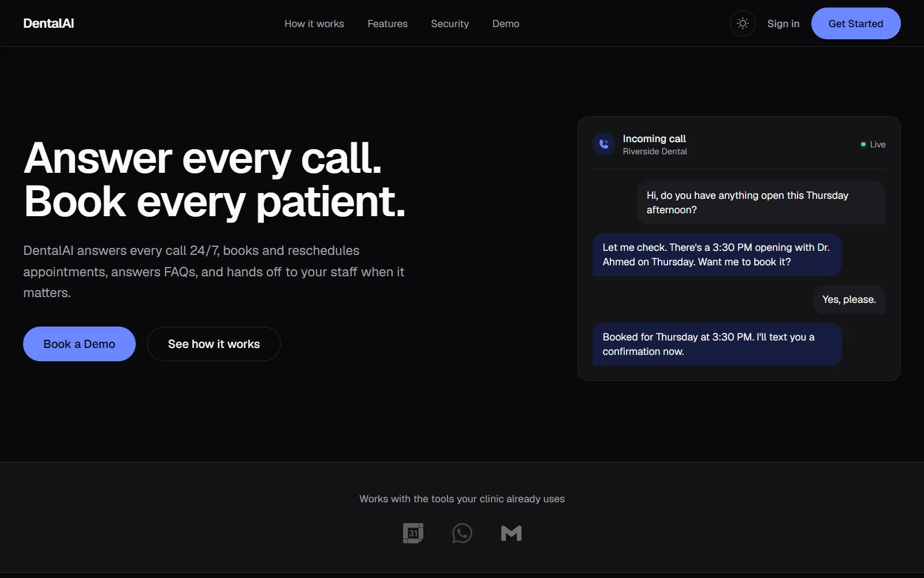Viewport: 924px width, 578px height.
Task: Click the 'Answer every call.' headline
Action: pyautogui.click(x=203, y=158)
